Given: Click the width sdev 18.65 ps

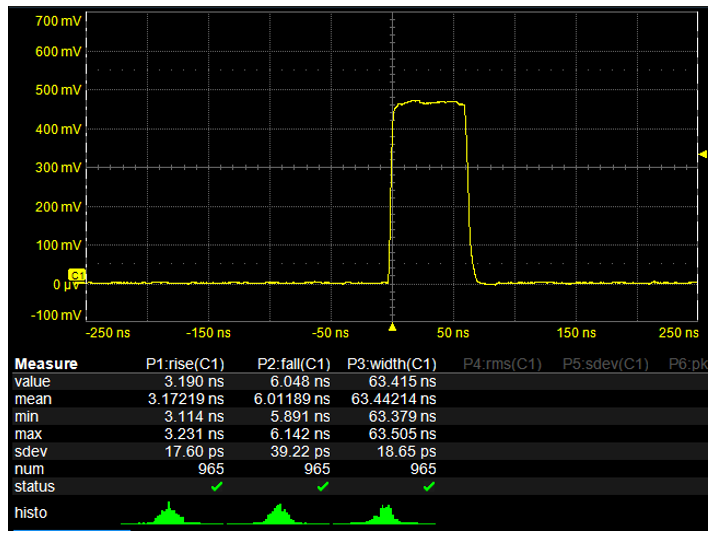Looking at the screenshot, I should coord(406,451).
